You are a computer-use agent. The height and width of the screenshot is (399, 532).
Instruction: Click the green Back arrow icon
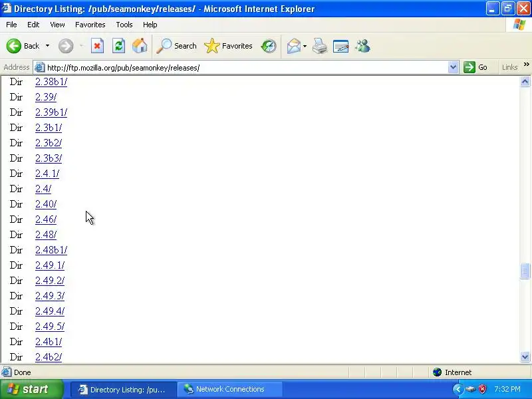(13, 46)
